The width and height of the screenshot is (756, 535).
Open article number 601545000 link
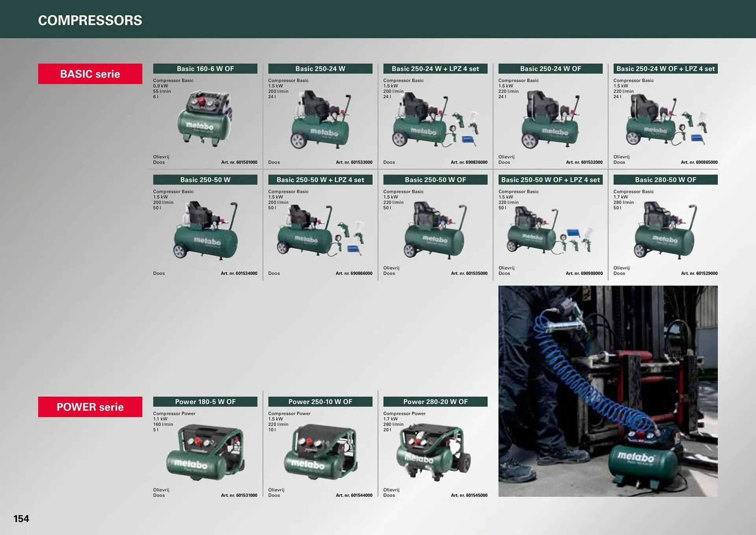tap(469, 495)
